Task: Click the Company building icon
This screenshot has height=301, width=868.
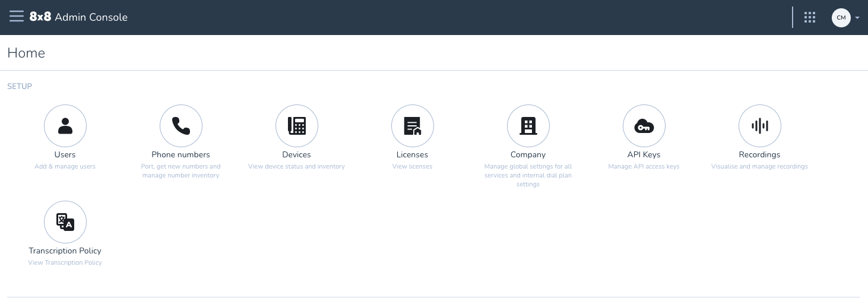Action: coord(528,126)
